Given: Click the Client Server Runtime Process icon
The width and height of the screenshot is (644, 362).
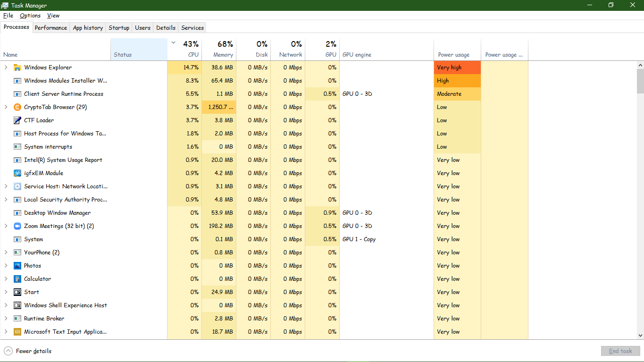Looking at the screenshot, I should [x=17, y=94].
